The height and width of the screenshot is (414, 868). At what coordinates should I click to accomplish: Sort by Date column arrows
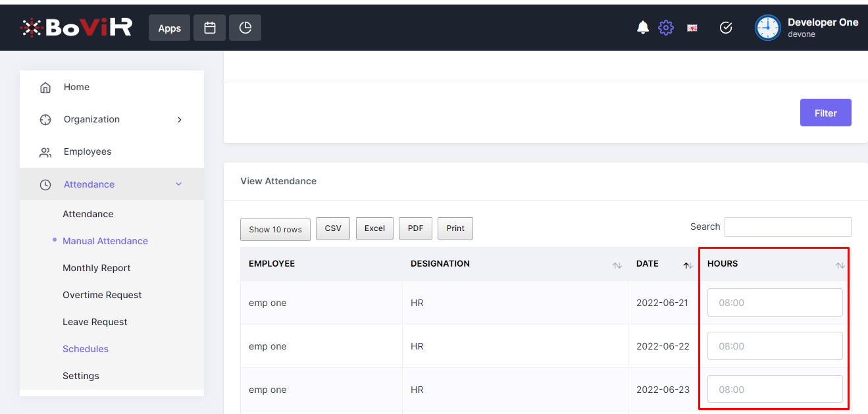688,265
